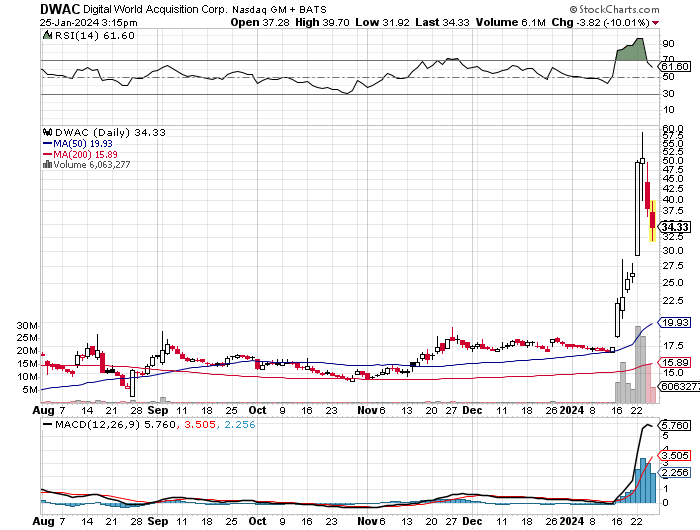Screen dimensions: 700x530
Task: Click the Volume 6,063,277 legend text
Action: tap(92, 165)
